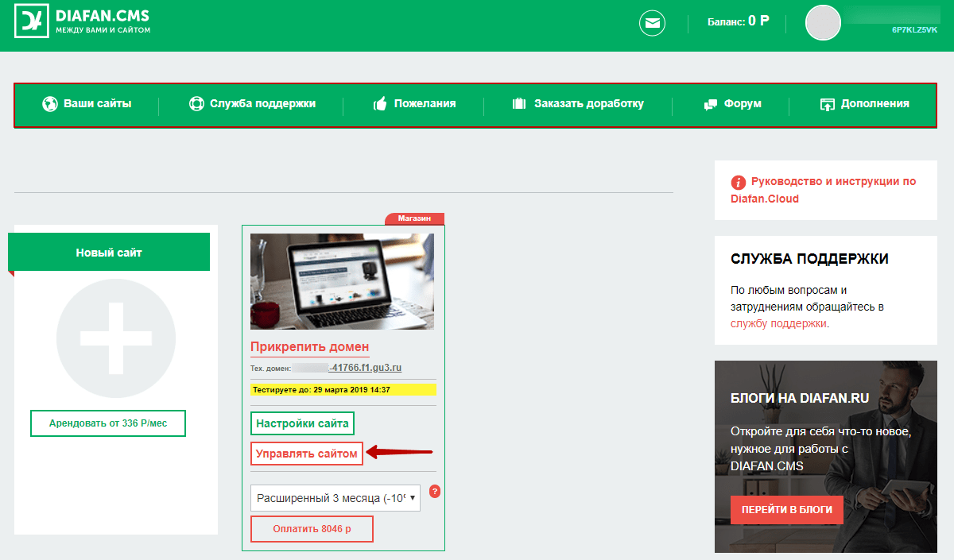Click the Управлять сайтом button

[307, 454]
